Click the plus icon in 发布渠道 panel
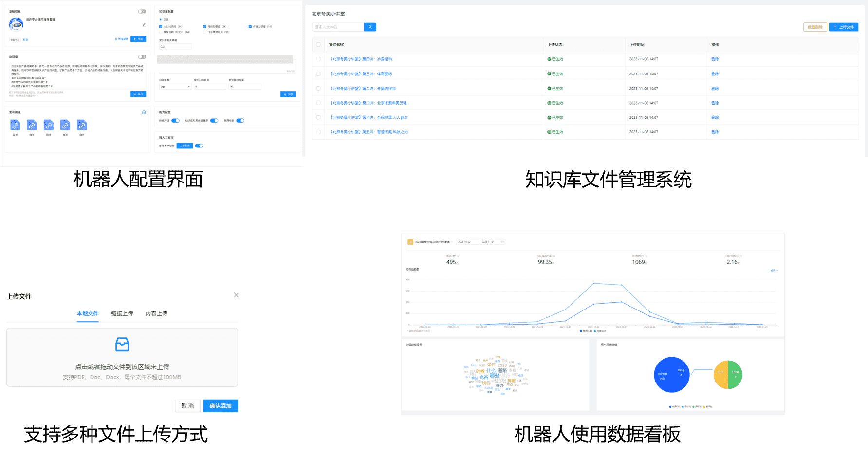 pos(144,112)
